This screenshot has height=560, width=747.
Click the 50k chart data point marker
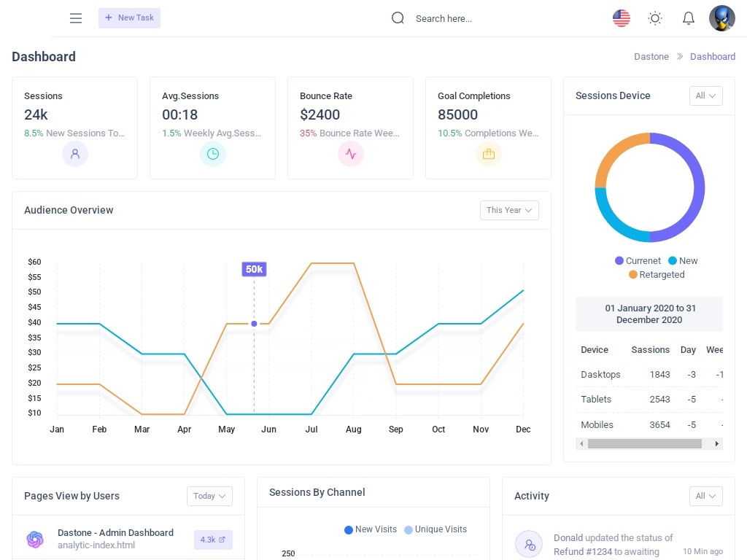coord(254,323)
